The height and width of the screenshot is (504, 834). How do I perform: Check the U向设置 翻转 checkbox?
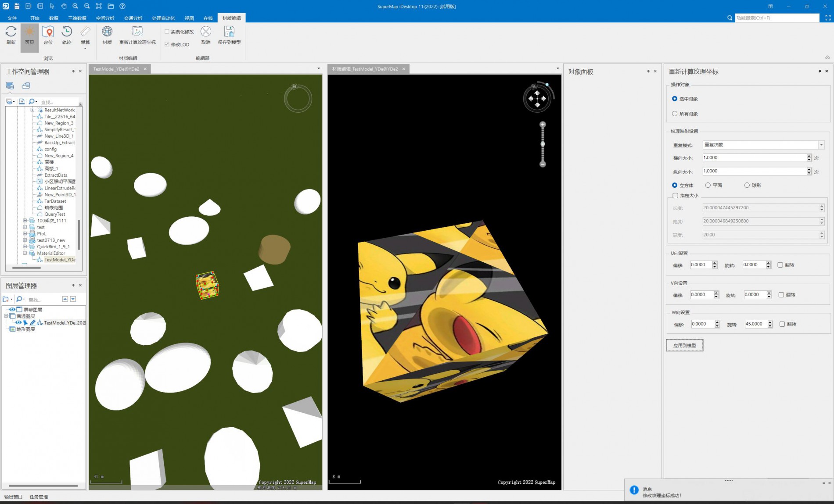tap(780, 265)
